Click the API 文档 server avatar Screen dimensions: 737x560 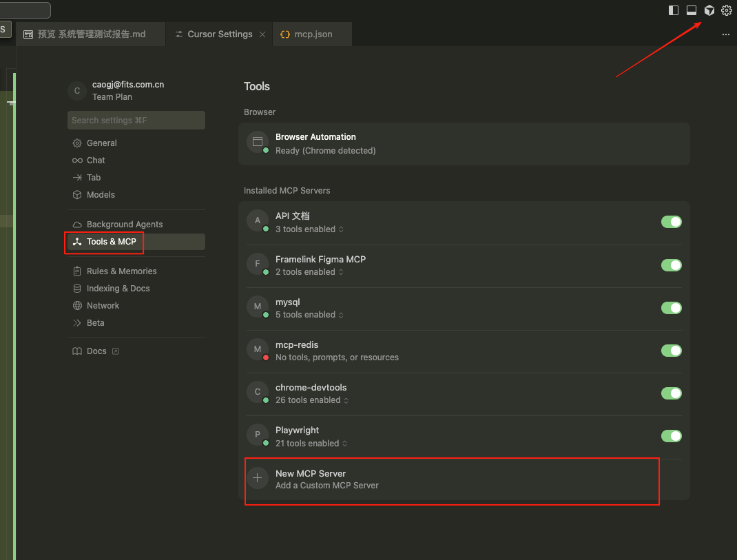coord(257,220)
